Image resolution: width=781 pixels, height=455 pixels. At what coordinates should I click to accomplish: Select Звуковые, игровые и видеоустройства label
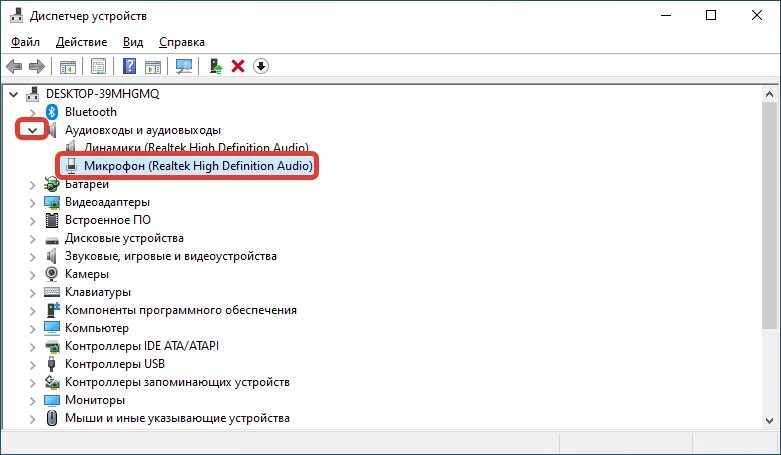tap(170, 256)
